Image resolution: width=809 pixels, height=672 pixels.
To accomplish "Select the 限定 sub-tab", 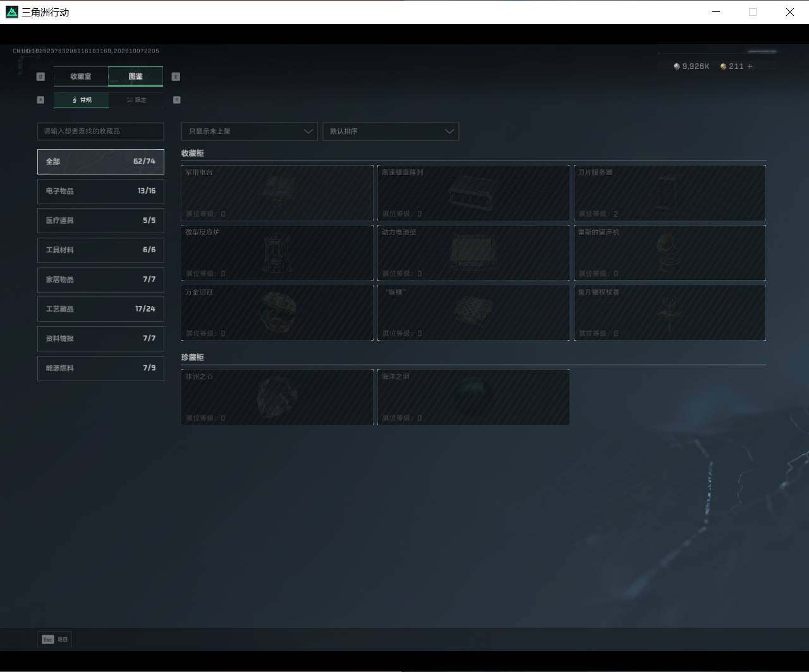I will click(x=136, y=100).
